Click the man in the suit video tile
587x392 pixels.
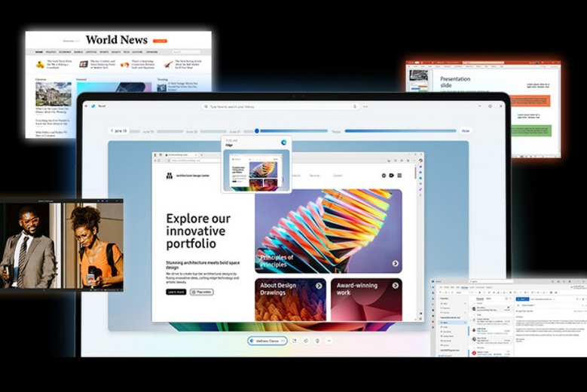tap(30, 246)
